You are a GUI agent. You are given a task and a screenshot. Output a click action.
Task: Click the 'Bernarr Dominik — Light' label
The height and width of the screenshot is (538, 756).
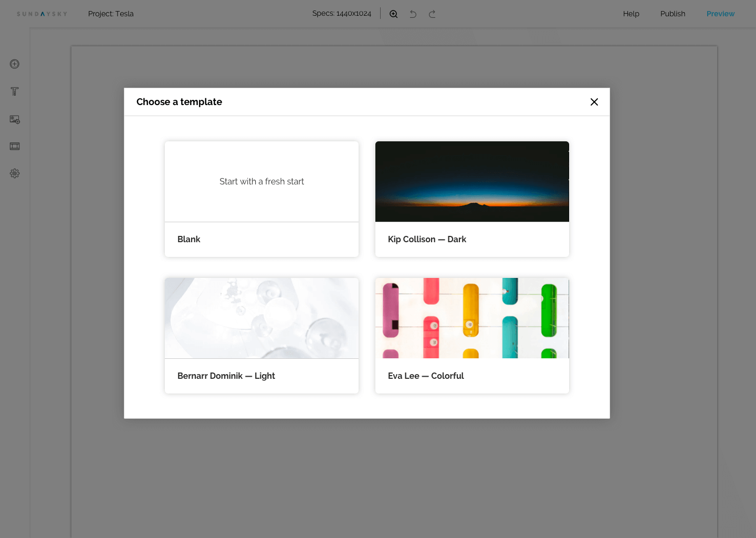point(226,376)
